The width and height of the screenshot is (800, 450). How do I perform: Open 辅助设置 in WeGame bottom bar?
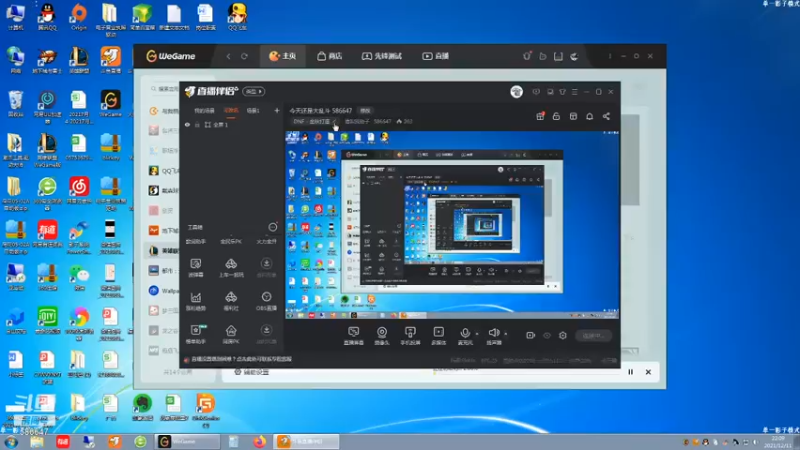coord(252,372)
